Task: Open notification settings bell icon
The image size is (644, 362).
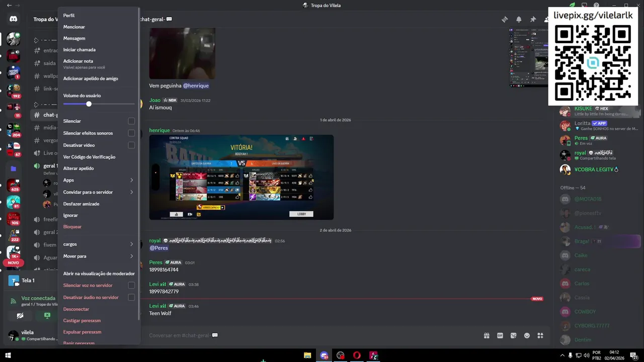Action: click(x=519, y=19)
